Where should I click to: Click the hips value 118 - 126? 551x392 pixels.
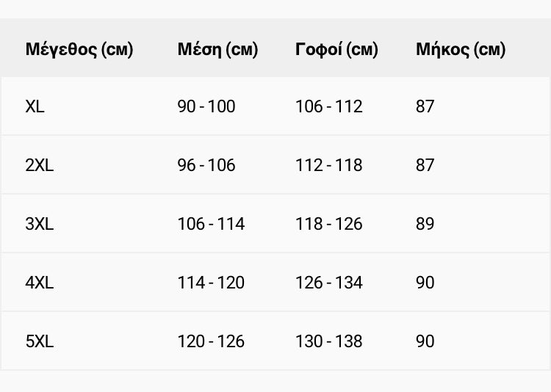pyautogui.click(x=329, y=224)
